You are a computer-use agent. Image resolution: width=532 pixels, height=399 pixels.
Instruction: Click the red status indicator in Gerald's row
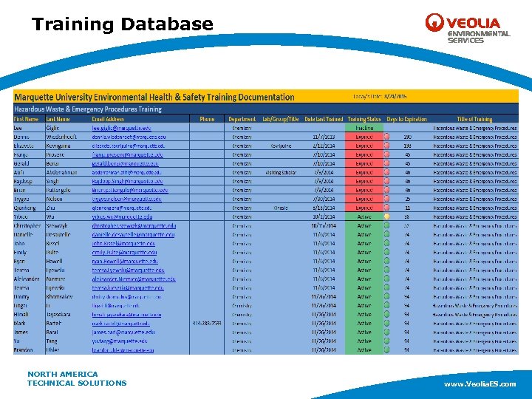[386, 163]
